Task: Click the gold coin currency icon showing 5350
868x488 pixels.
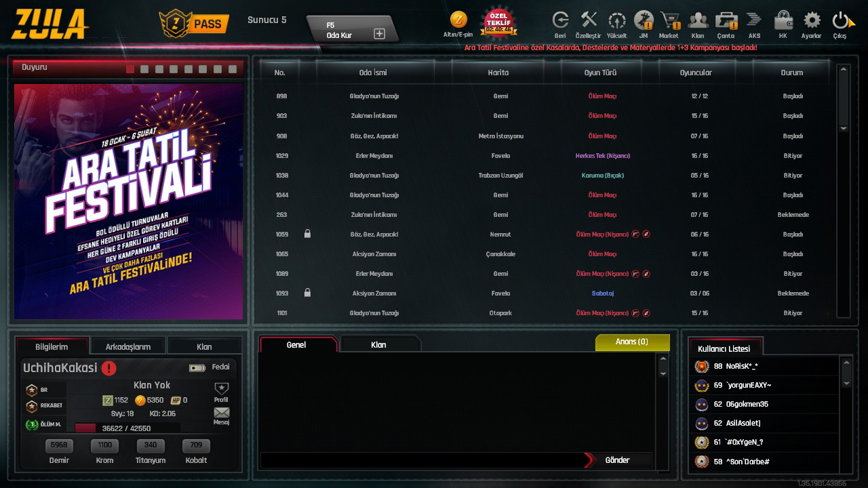Action: pos(140,400)
